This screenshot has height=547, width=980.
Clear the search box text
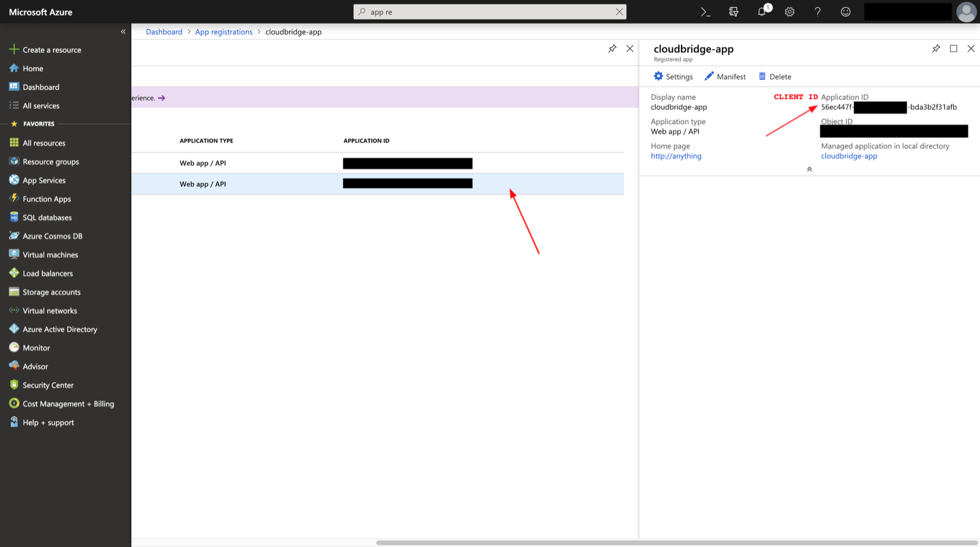[619, 12]
